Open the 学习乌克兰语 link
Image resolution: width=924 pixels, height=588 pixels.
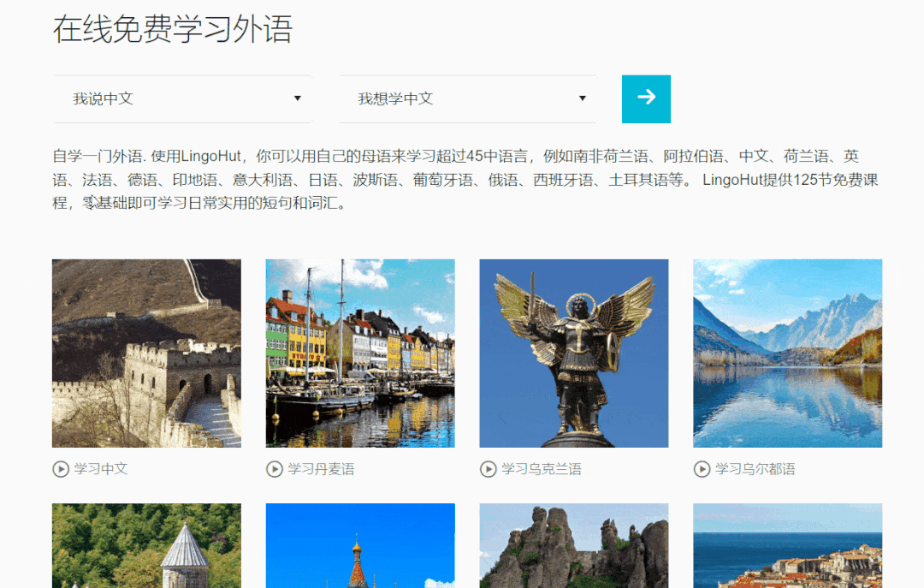tap(542, 469)
